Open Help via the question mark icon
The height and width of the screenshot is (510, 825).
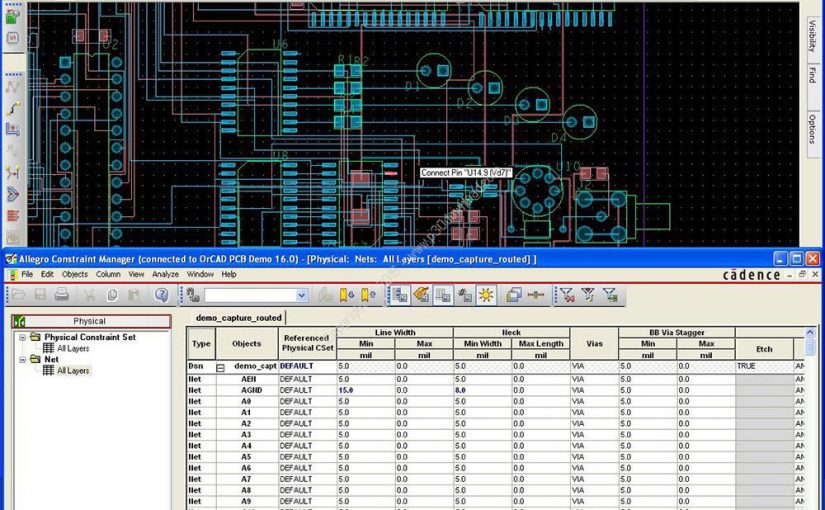coord(162,295)
